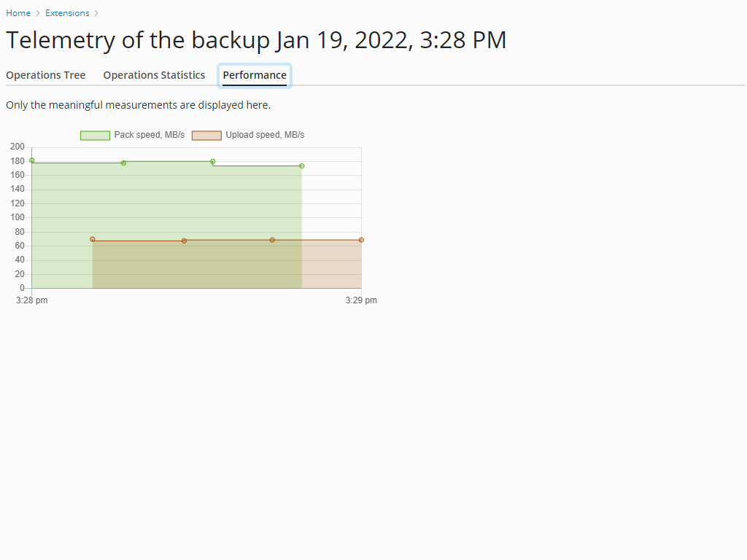The width and height of the screenshot is (747, 560).
Task: Open the Operations Statistics tab
Action: [154, 74]
